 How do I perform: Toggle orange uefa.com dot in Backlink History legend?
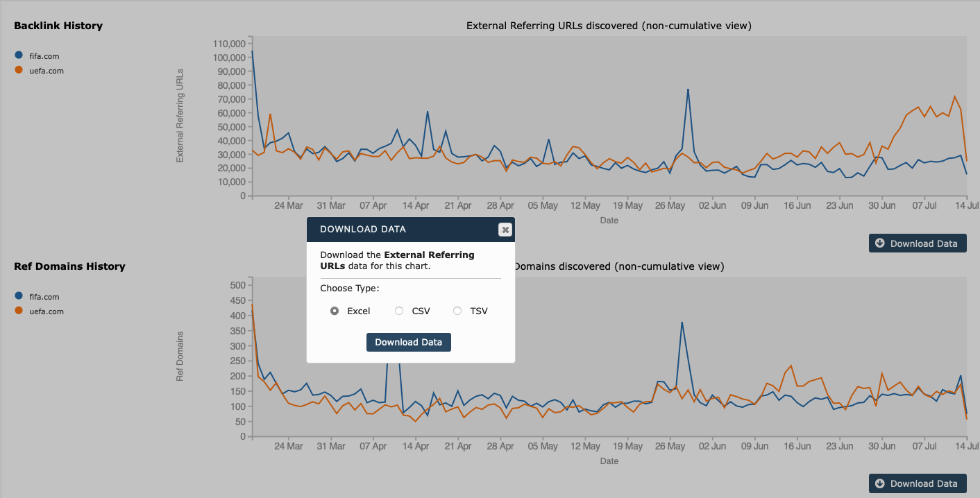pos(19,70)
